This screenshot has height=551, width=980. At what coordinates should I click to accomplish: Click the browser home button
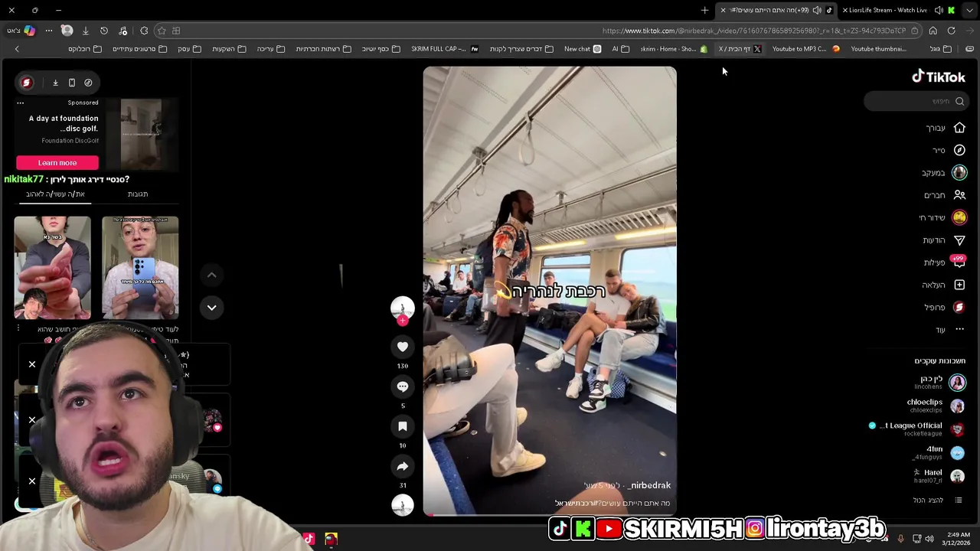pos(933,31)
